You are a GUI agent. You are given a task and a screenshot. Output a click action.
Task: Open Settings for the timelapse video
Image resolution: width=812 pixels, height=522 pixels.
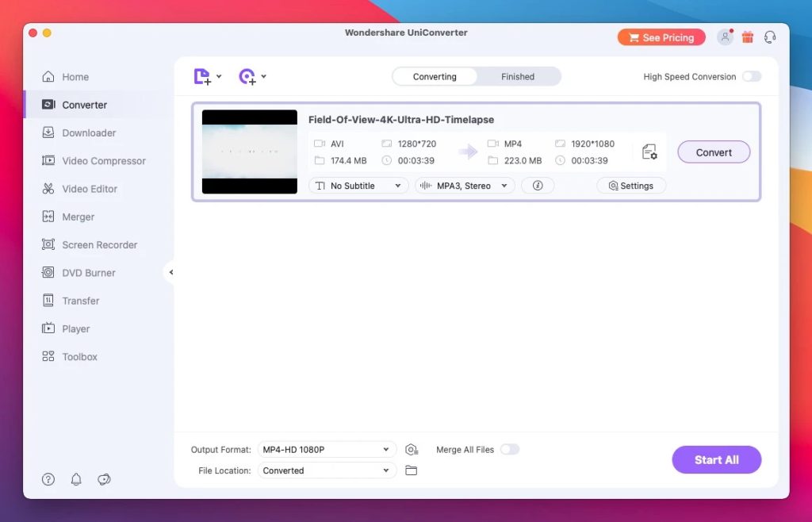coord(631,185)
